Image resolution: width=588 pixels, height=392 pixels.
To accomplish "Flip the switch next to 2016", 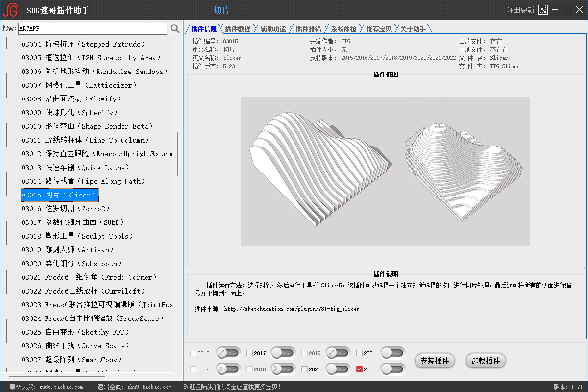I will click(228, 369).
